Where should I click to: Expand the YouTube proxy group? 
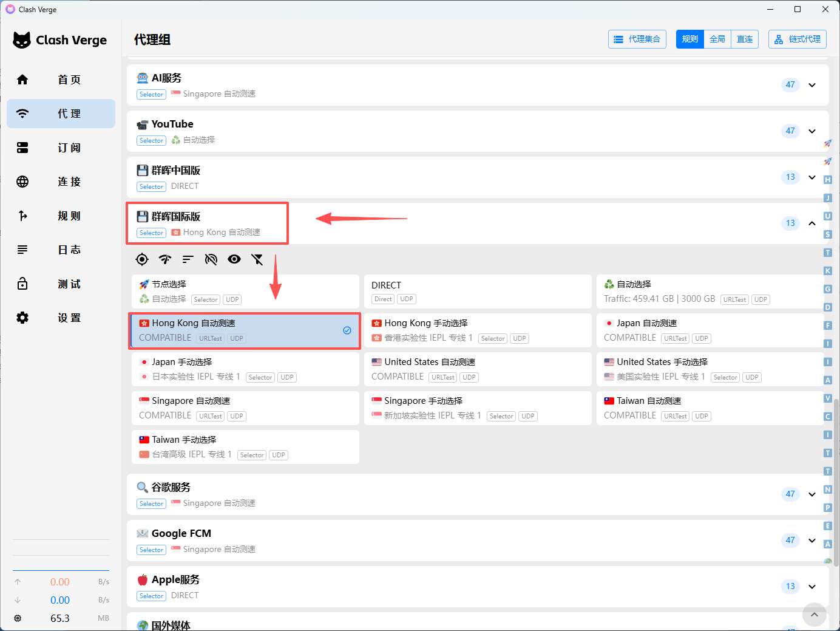pyautogui.click(x=812, y=131)
